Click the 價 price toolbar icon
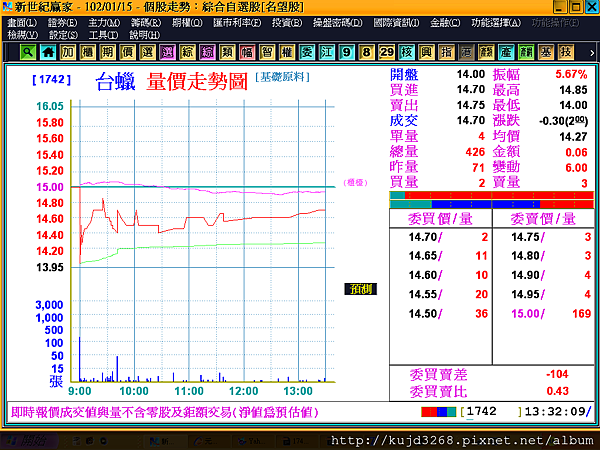Viewport: 600px width, 450px height. 127,52
